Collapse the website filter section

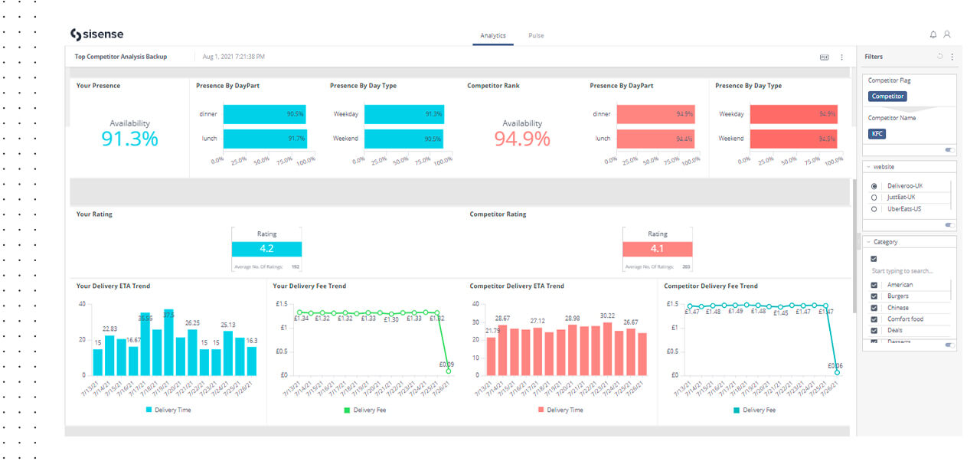pos(869,167)
